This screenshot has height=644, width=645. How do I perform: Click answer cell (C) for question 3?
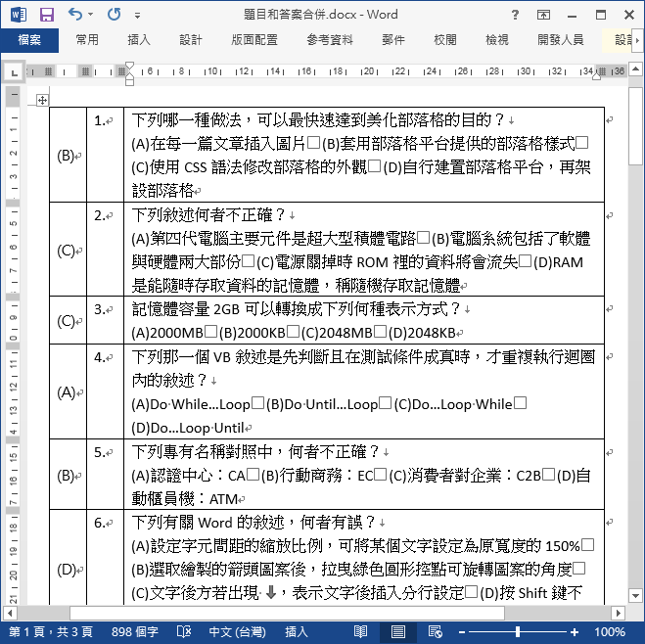click(69, 320)
